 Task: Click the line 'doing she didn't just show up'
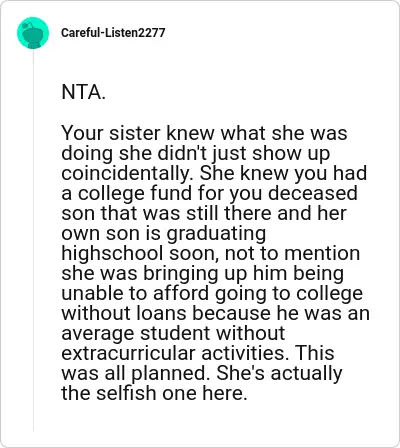pos(196,153)
